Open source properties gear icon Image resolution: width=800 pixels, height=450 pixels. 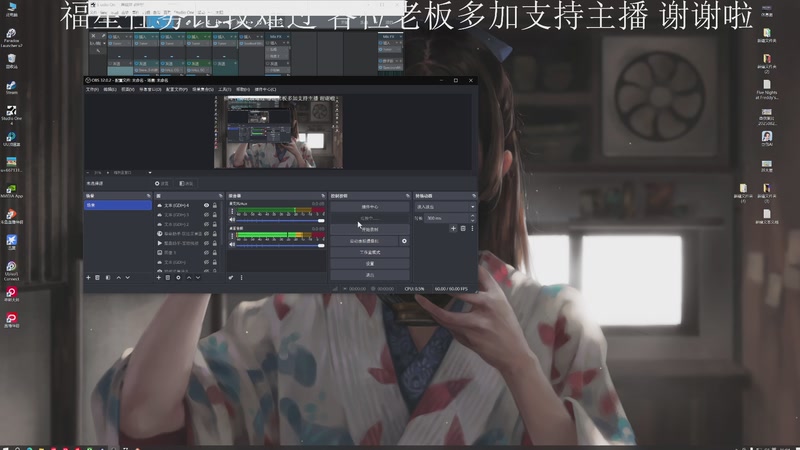click(x=178, y=278)
